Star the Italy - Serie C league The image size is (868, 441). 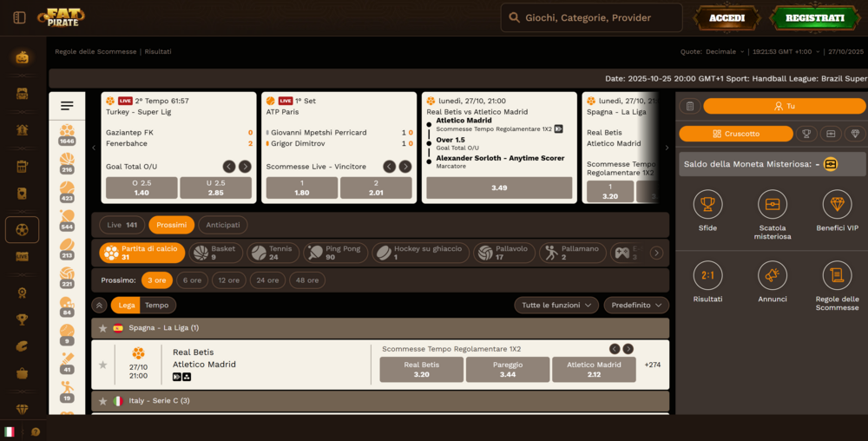pyautogui.click(x=103, y=401)
